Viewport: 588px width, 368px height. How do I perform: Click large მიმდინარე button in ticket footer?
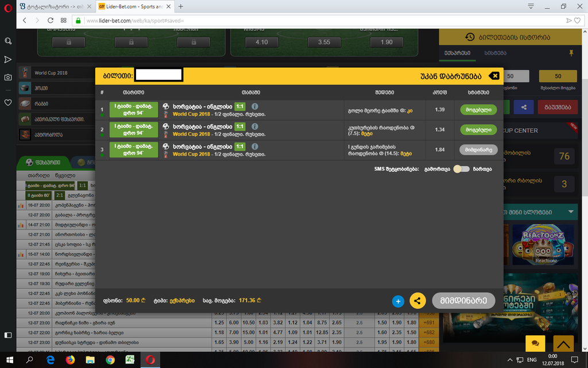tap(463, 301)
